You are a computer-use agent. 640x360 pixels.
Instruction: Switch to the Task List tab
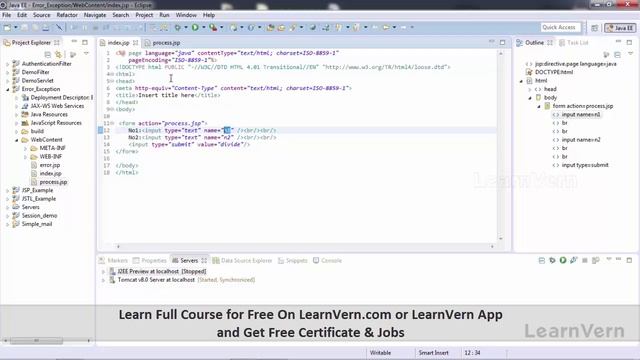coord(573,43)
